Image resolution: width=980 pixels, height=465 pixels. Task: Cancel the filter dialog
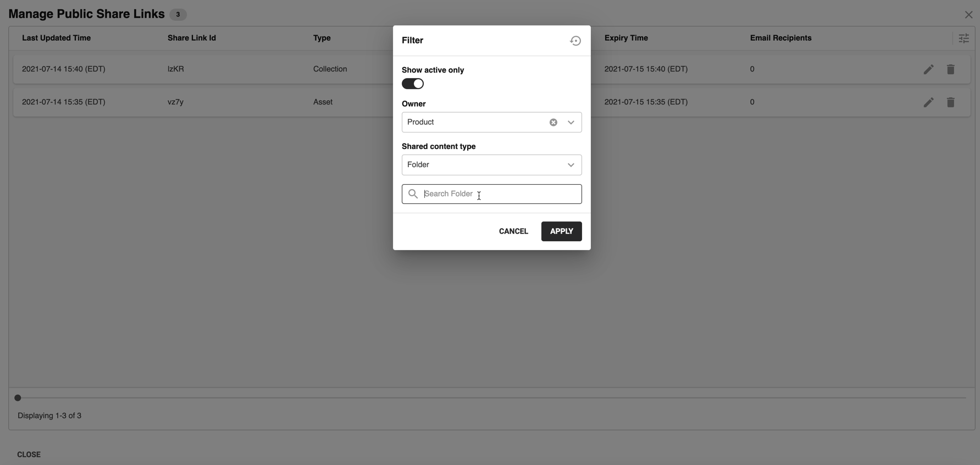513,231
